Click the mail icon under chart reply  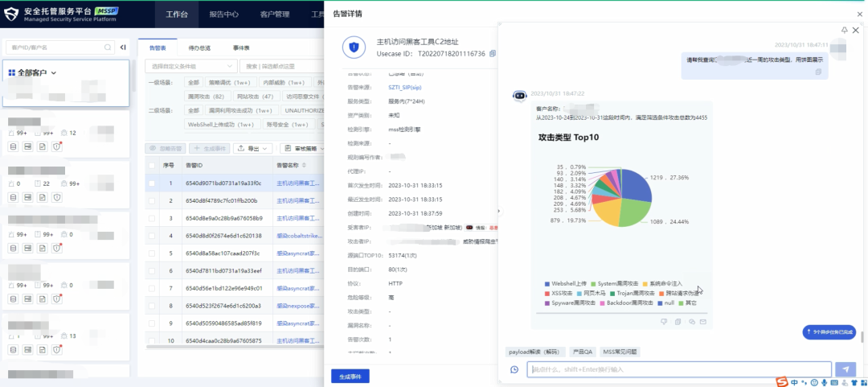pyautogui.click(x=703, y=322)
